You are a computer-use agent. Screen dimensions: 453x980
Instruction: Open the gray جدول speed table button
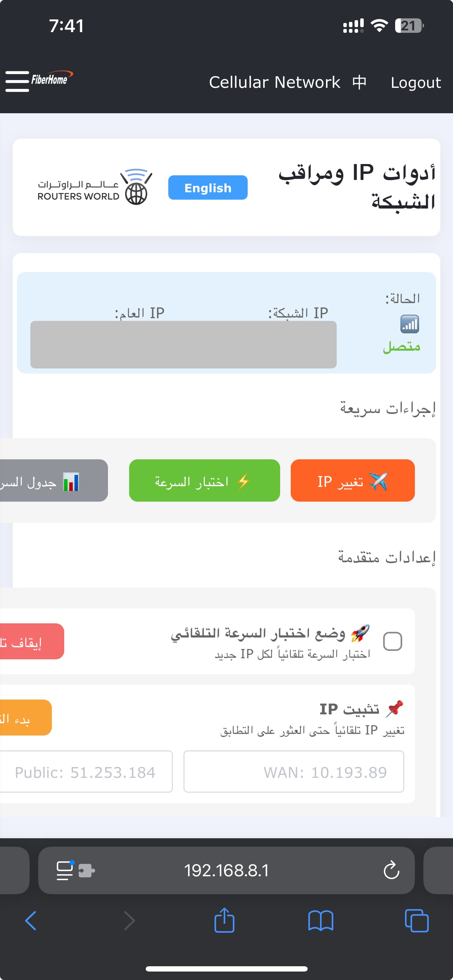click(53, 480)
